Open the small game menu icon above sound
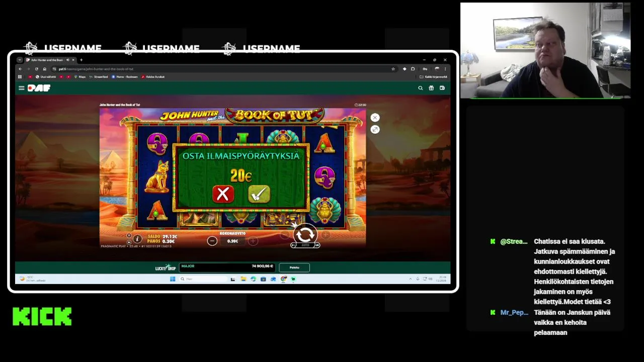Image resolution: width=644 pixels, height=362 pixels. click(129, 235)
